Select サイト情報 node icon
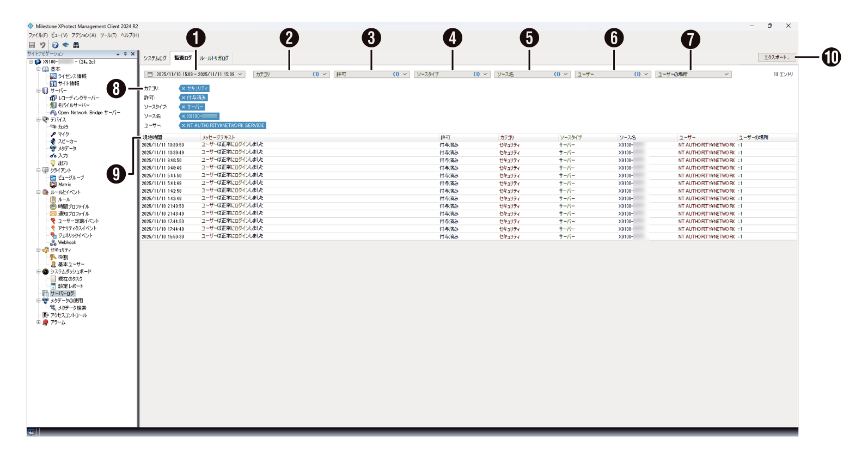Viewport: 868px width, 458px height. 53,83
